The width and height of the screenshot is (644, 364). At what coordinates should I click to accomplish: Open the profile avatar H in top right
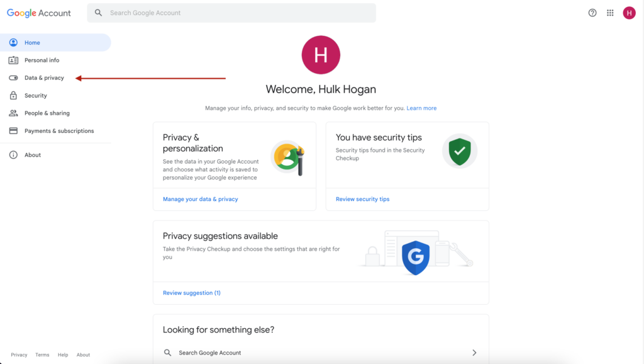(629, 13)
